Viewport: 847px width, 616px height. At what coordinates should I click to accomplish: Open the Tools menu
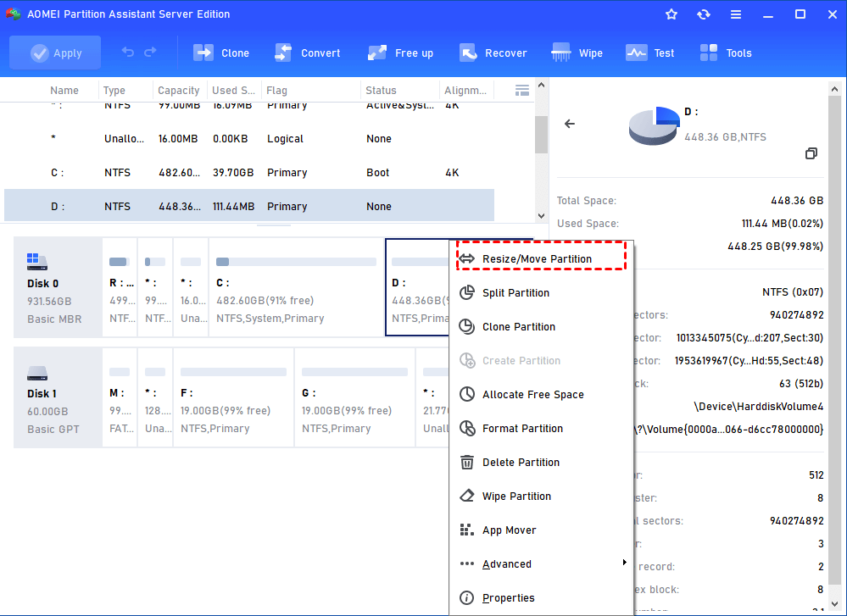coord(726,53)
